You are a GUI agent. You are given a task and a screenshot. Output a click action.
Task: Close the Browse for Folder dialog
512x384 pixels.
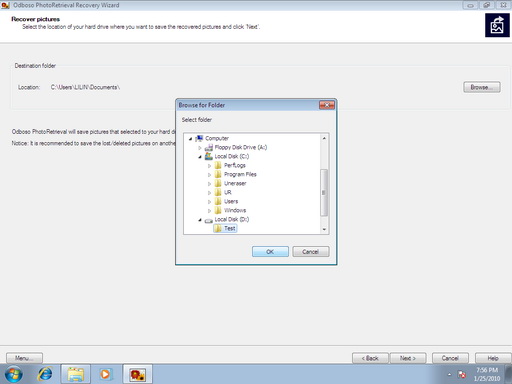tap(327, 105)
